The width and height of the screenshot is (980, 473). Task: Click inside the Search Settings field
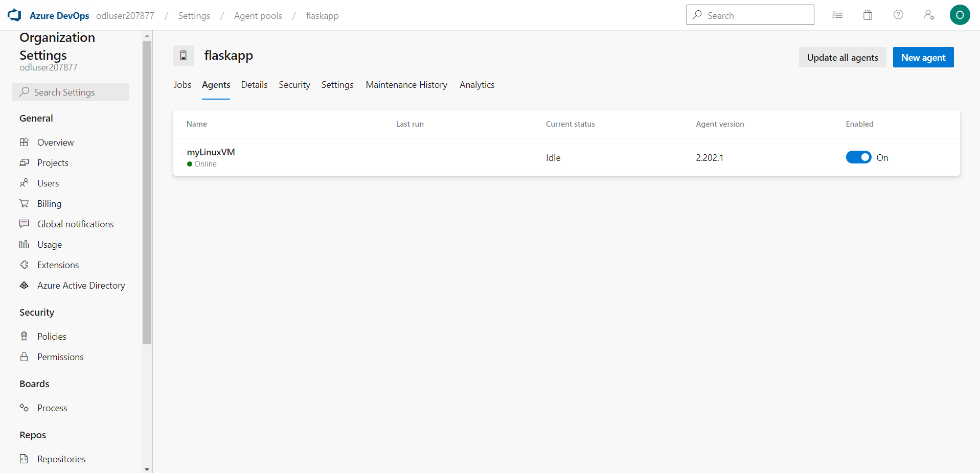70,92
